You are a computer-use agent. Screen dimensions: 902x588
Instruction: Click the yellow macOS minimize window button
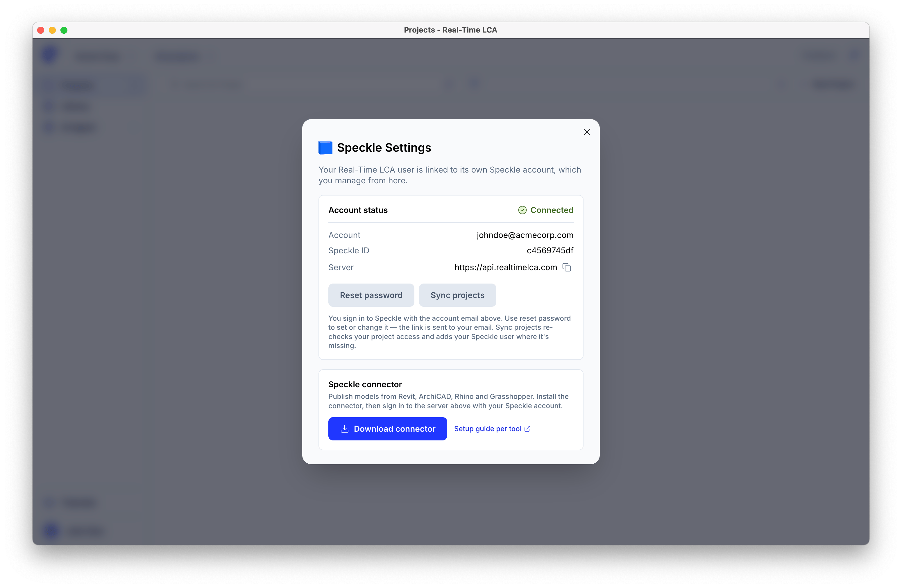click(52, 30)
